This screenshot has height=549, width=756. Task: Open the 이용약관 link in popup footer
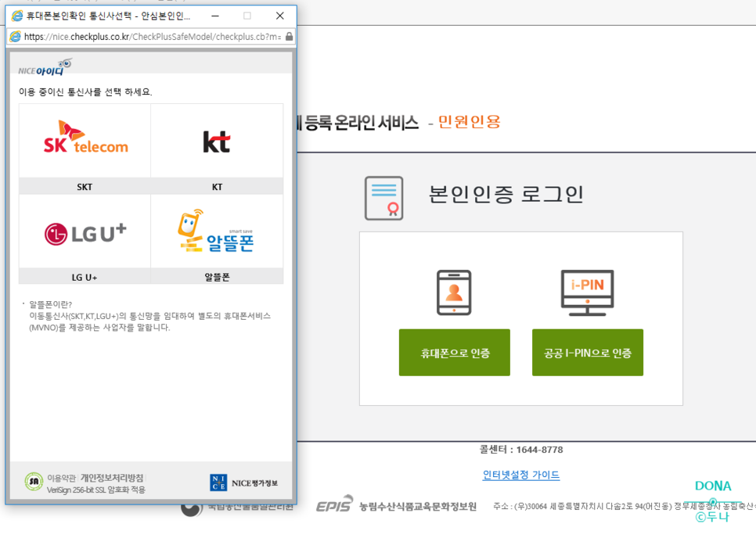pos(61,478)
